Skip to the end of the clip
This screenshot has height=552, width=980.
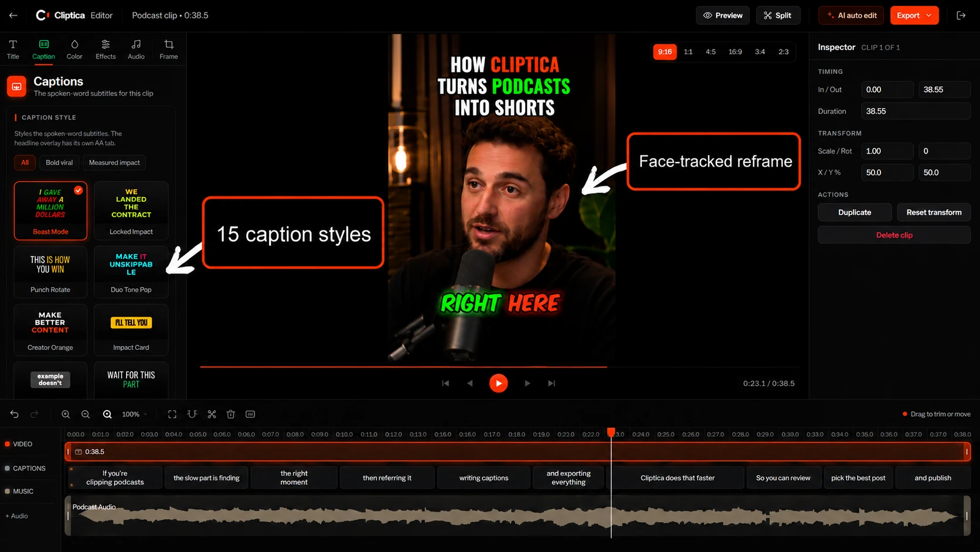click(x=552, y=383)
